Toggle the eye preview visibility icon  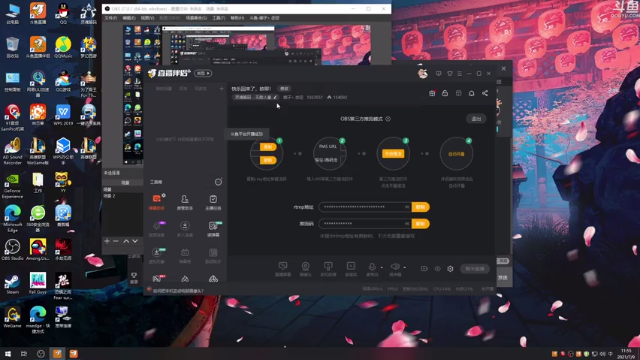437,269
